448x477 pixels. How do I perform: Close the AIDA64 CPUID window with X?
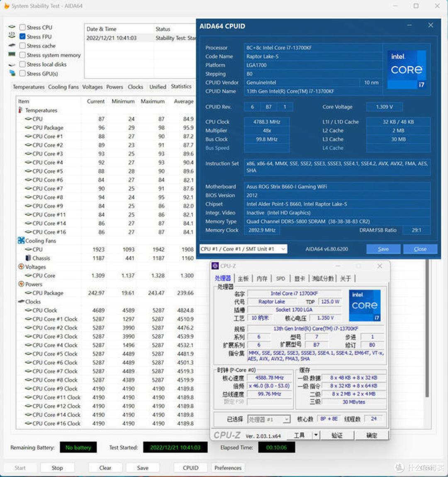[431, 25]
